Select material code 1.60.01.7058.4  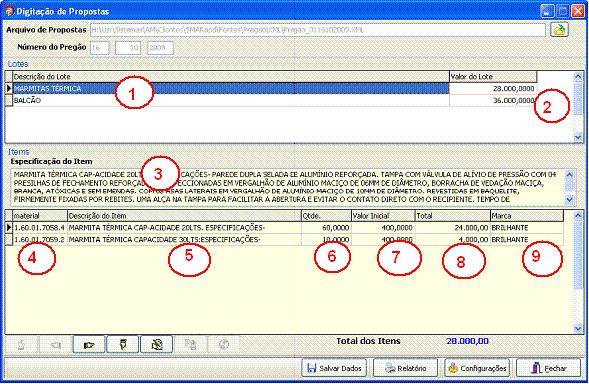pyautogui.click(x=40, y=228)
